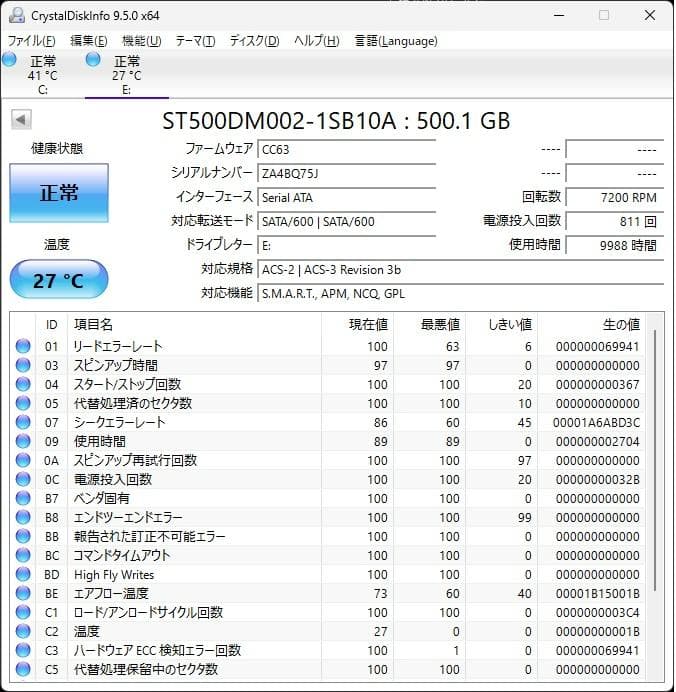Click the power on count field 811 回
The height and width of the screenshot is (692, 676).
coord(615,221)
